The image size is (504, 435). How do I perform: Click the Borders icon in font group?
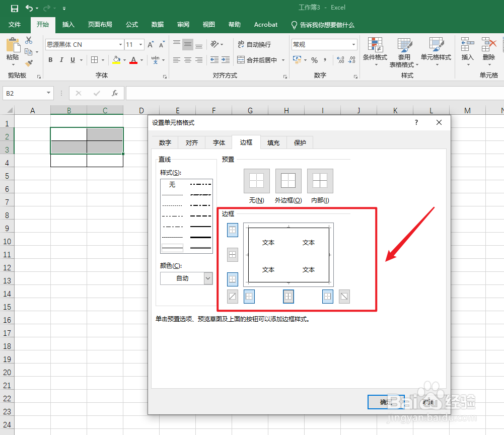[x=95, y=60]
